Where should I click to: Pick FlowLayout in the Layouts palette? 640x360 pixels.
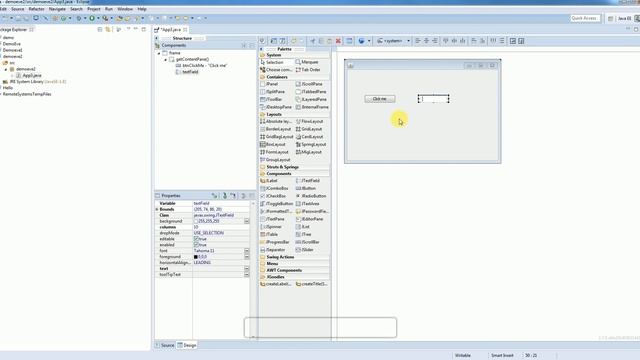(x=309, y=122)
